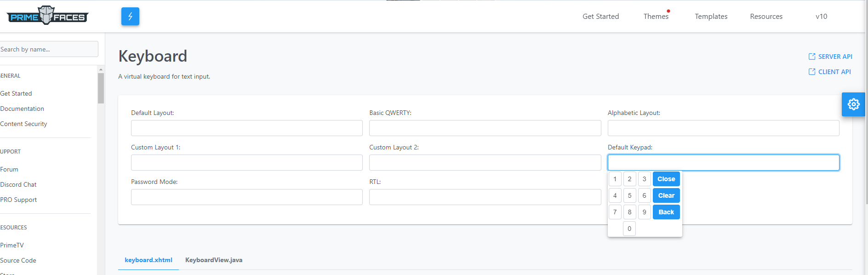Screen dimensions: 868x275
Task: Open the Discord Chat sidebar link
Action: (x=18, y=184)
